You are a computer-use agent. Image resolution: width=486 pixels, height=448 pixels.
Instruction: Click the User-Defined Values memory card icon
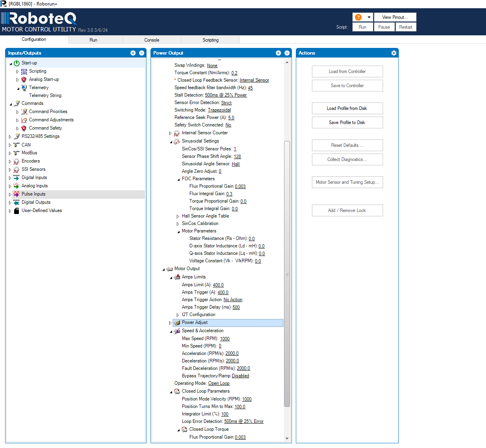tap(17, 211)
